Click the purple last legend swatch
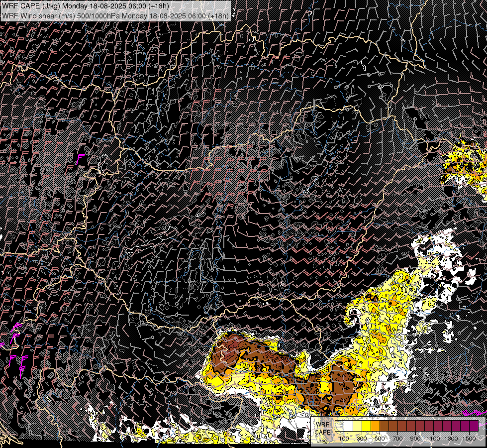 click(474, 426)
